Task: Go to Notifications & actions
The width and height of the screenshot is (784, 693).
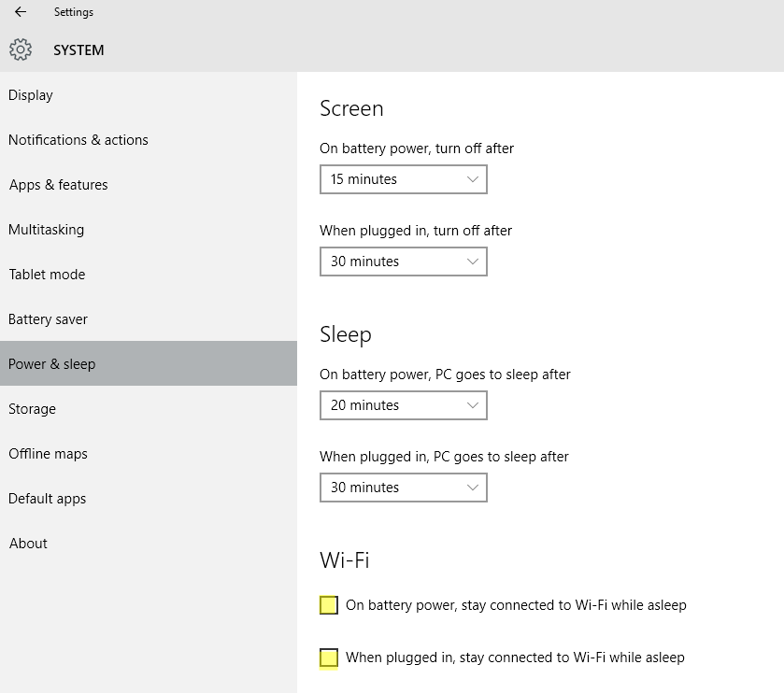Action: pyautogui.click(x=149, y=140)
